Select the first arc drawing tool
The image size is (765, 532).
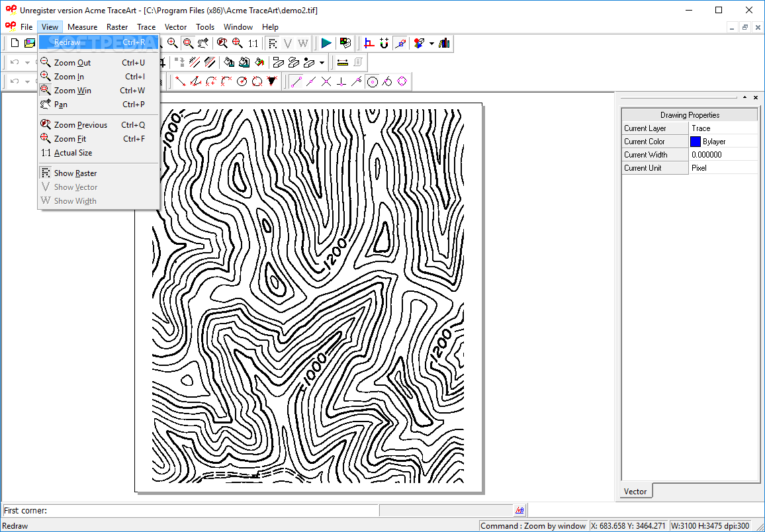(x=211, y=81)
